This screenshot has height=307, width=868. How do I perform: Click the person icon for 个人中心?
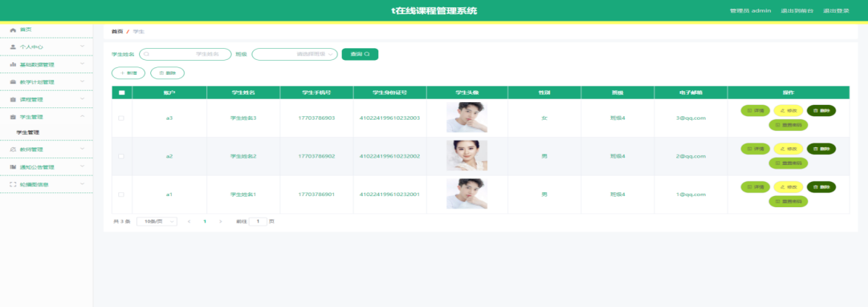tap(13, 47)
